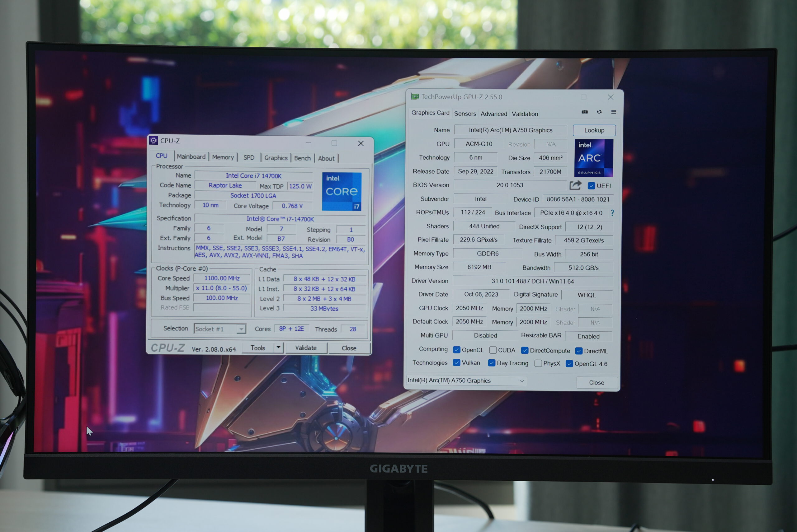Screen dimensions: 797x532
Task: Click the Device ID value 8086 56A1
Action: coord(578,199)
